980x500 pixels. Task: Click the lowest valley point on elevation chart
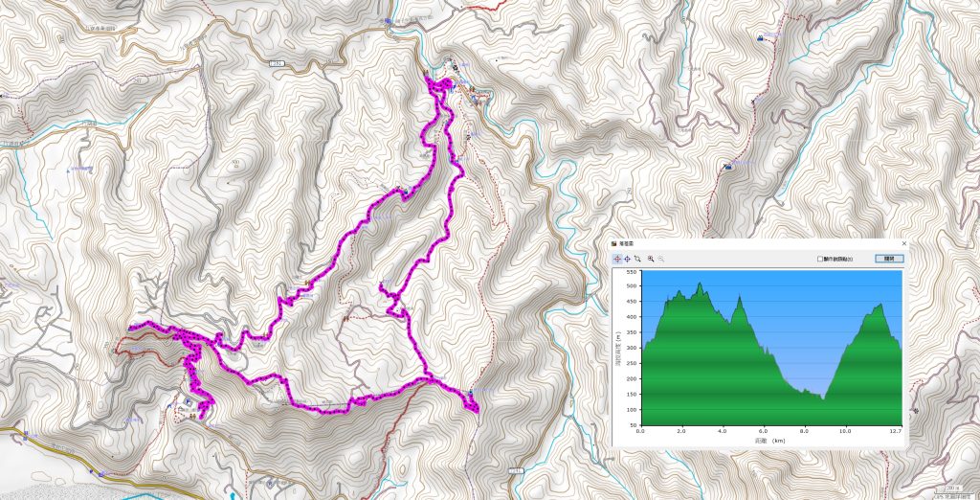coord(823,398)
